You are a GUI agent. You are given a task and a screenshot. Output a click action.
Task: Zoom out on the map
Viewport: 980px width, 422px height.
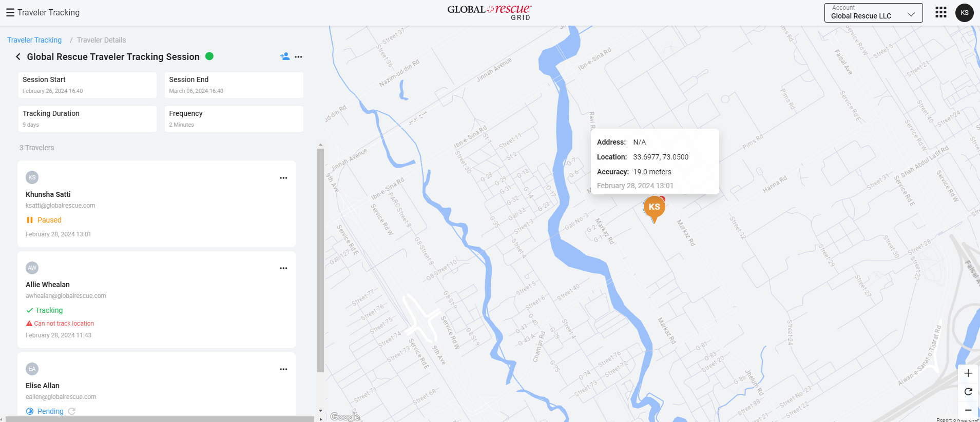pyautogui.click(x=968, y=410)
